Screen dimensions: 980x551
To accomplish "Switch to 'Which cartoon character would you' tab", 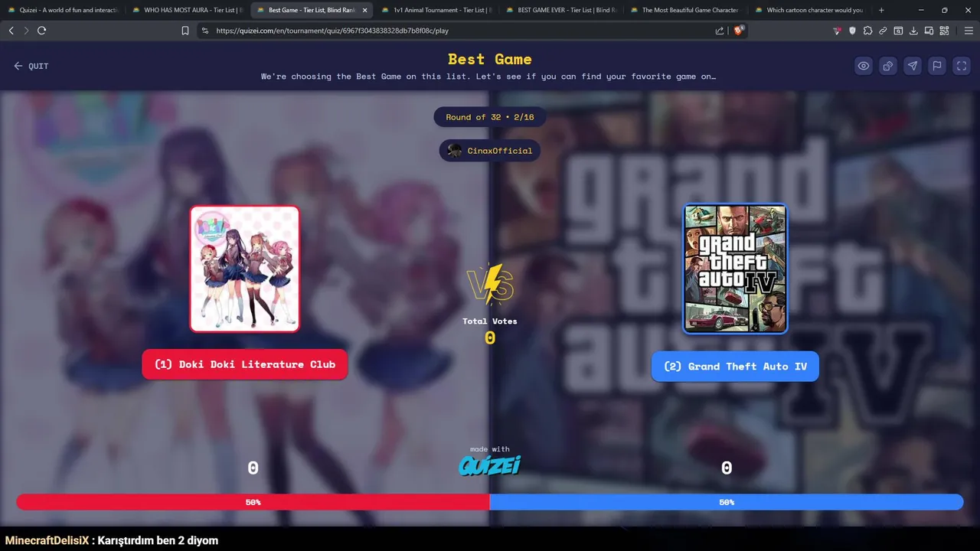I will pos(810,10).
